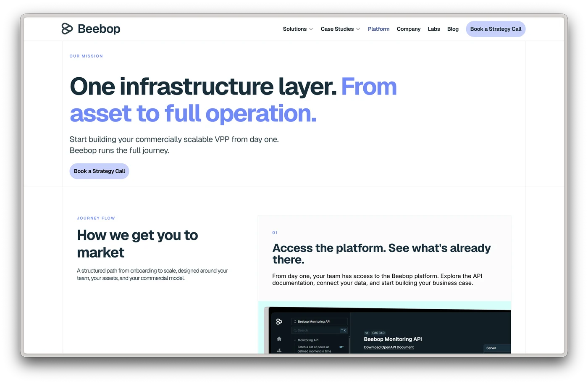Viewport: 588px width, 384px height.
Task: Open the Case Studies dropdown
Action: tap(340, 29)
